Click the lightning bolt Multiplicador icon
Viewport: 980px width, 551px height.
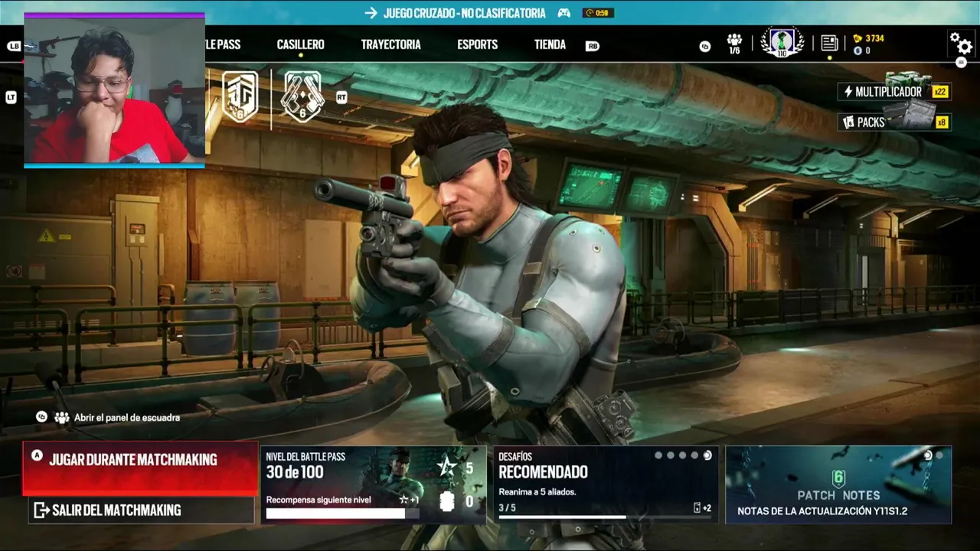coord(848,92)
